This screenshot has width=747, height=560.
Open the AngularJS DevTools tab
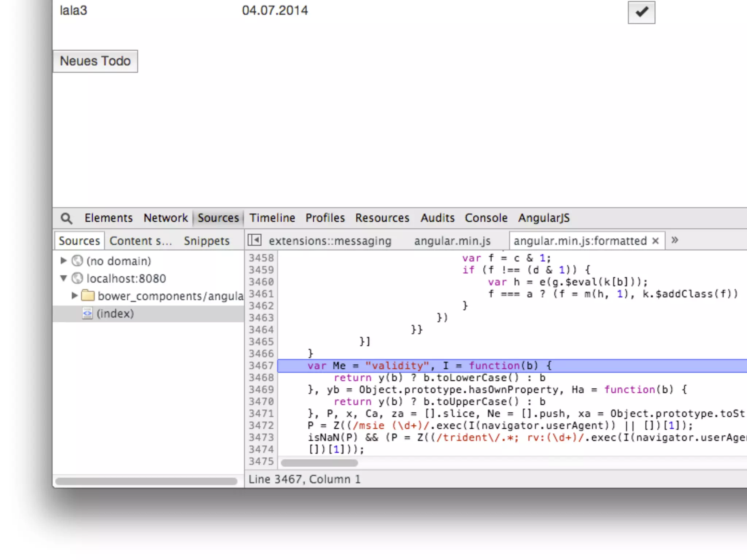pos(544,218)
